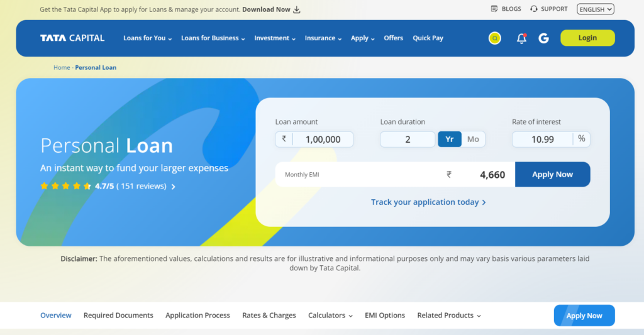Click the star rating icons
The image size is (644, 335).
point(65,186)
